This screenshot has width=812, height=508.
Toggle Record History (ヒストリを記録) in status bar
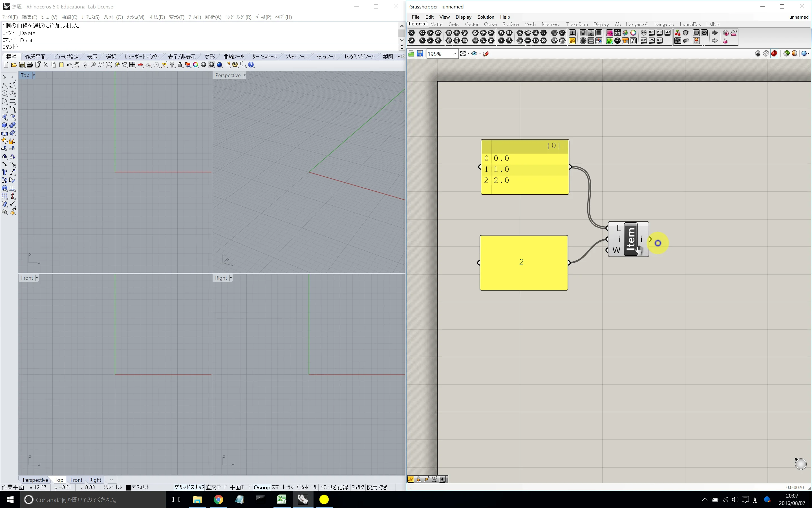(x=334, y=487)
